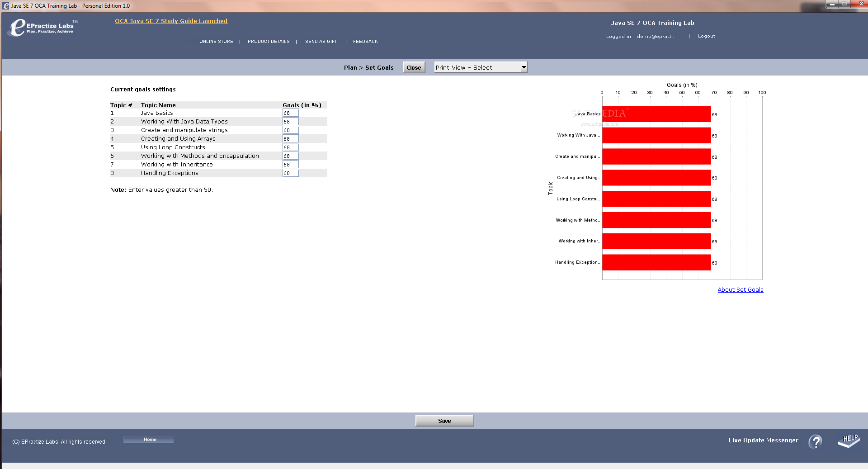The image size is (868, 469).
Task: Click the 'Topic Name' column header
Action: point(158,105)
